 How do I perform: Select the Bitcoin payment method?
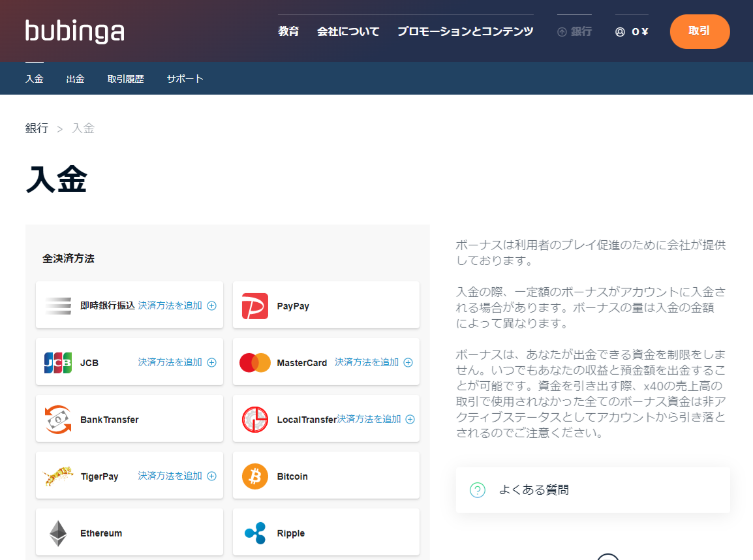pyautogui.click(x=326, y=475)
